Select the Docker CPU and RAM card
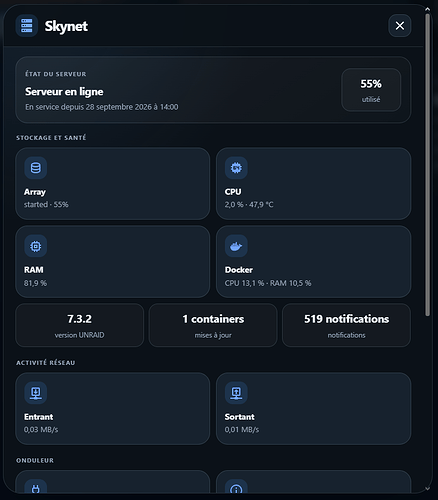Image resolution: width=438 pixels, height=500 pixels. (313, 262)
